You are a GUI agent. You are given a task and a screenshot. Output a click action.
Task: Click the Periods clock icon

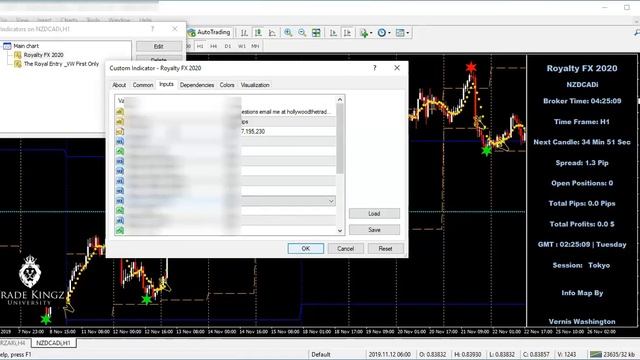click(381, 33)
